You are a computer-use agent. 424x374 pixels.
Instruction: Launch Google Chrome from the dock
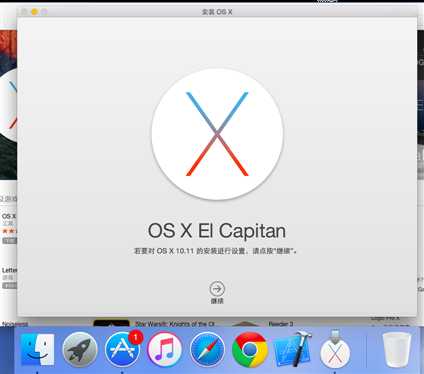[x=250, y=349]
